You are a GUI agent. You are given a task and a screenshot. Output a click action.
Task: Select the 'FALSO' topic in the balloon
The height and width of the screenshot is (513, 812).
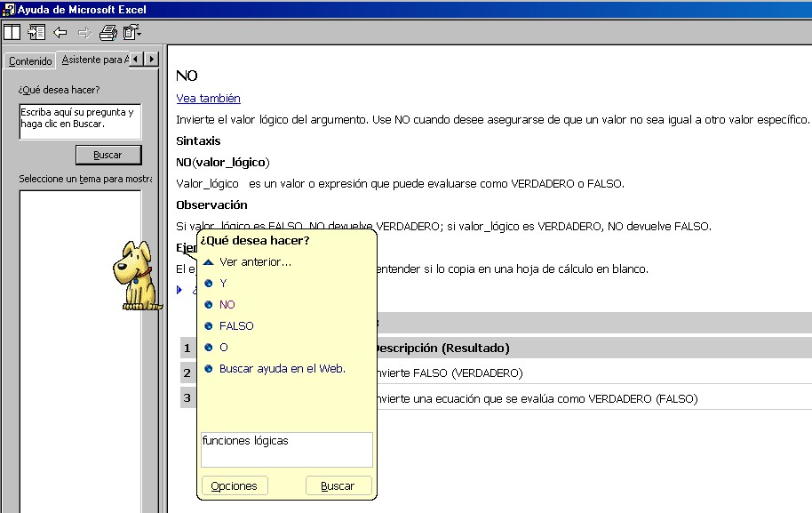click(236, 326)
